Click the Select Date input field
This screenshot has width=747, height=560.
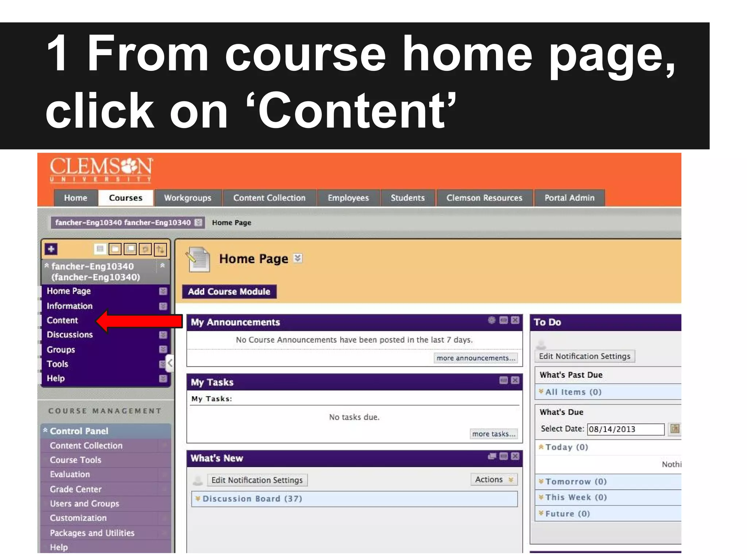[625, 429]
